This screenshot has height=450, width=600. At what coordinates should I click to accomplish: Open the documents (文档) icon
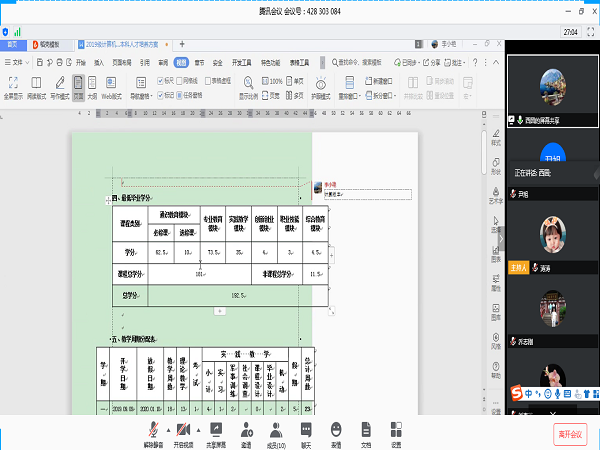pos(366,428)
